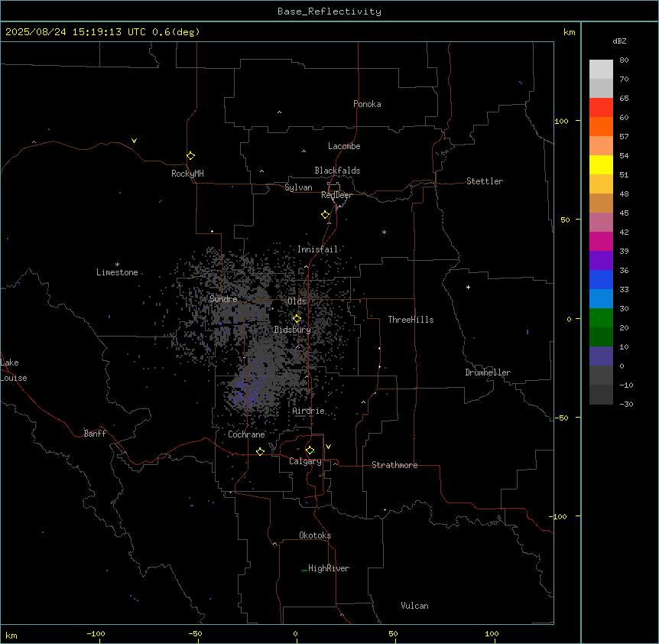Select the Olds label
659x644 pixels.
(297, 301)
